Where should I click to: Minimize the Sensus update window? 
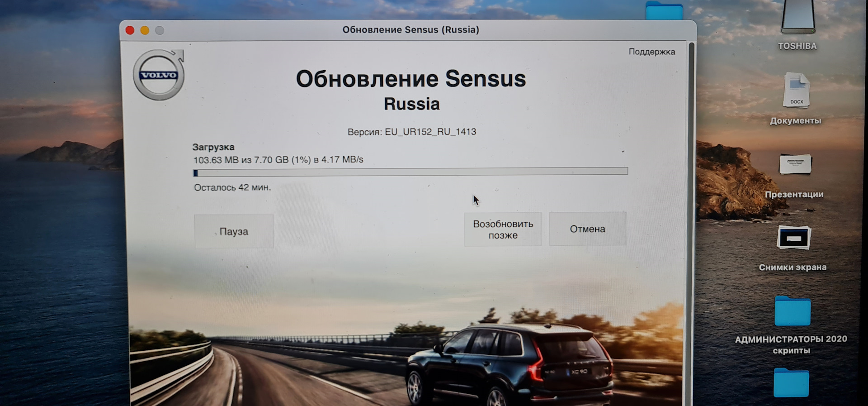[145, 30]
